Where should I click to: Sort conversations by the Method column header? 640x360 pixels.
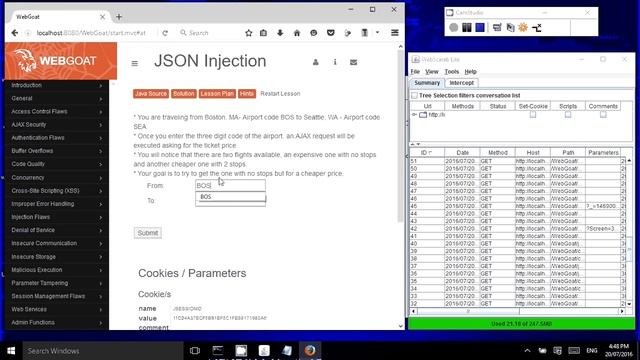pos(498,153)
